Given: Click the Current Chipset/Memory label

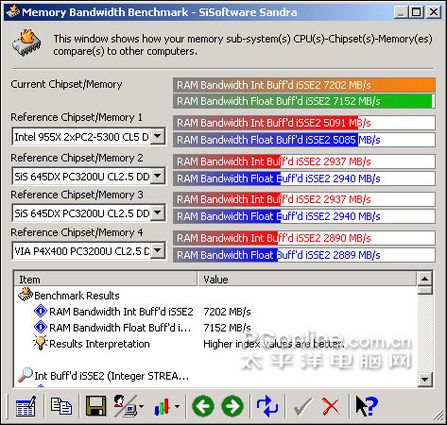Looking at the screenshot, I should [x=66, y=84].
